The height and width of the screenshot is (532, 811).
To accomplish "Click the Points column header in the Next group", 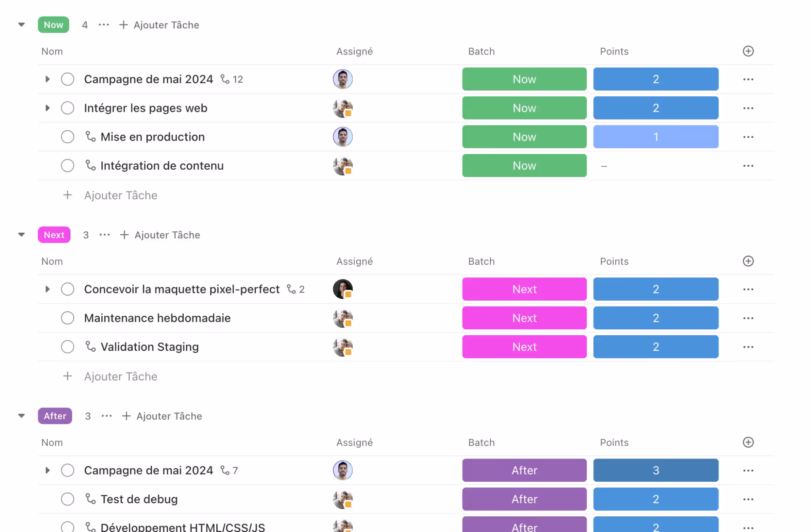I will 614,261.
